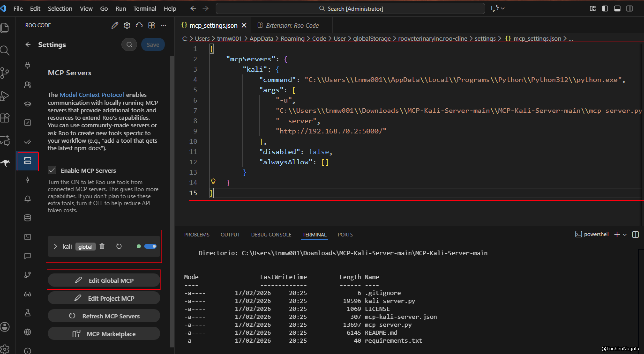Image resolution: width=644 pixels, height=354 pixels.
Task: Open the cloud icon in the Roo Code header
Action: (x=139, y=25)
